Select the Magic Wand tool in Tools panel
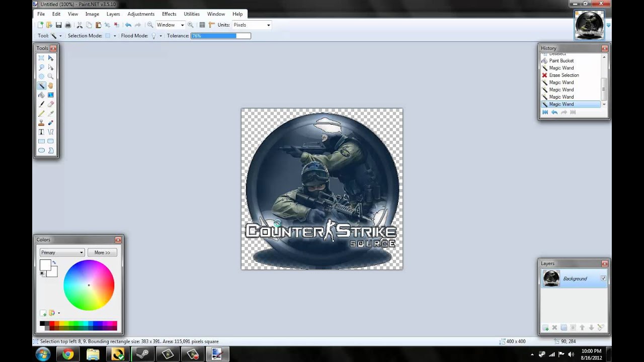The image size is (644, 362). click(41, 85)
